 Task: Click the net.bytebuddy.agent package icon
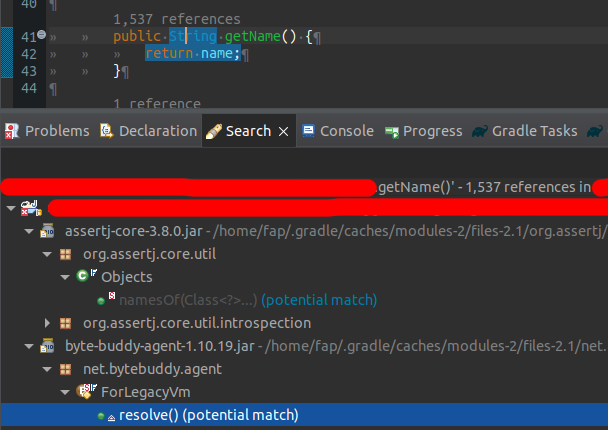point(66,369)
